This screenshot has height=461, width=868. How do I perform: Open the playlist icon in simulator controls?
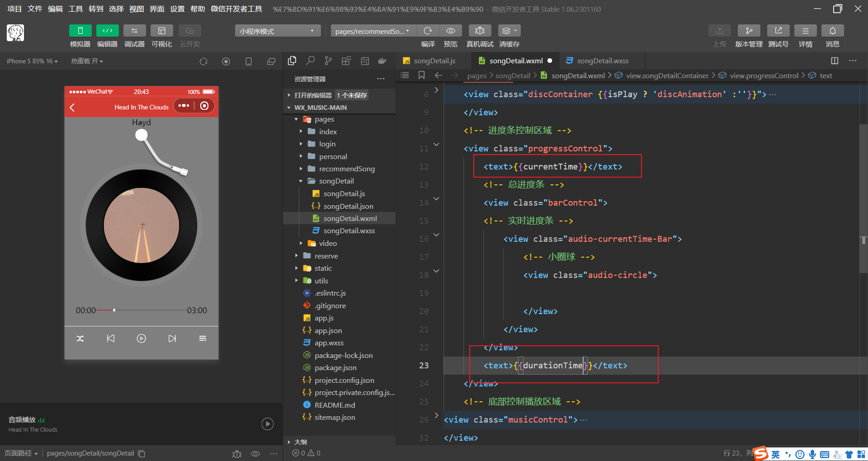click(203, 339)
